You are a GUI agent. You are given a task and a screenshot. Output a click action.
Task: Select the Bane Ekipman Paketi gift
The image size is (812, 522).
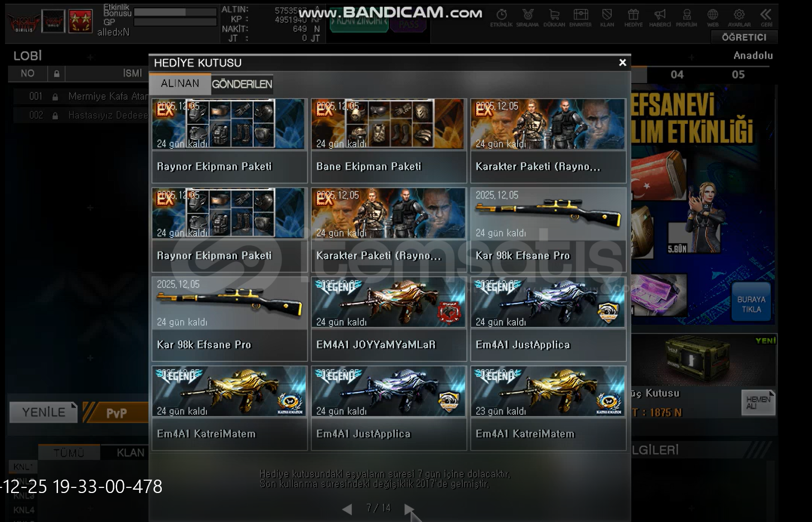[x=389, y=141]
